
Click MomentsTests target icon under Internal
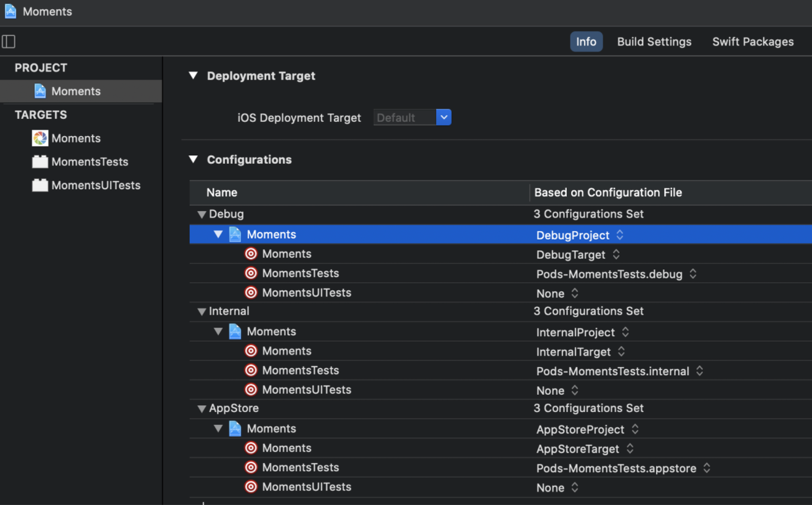click(251, 370)
